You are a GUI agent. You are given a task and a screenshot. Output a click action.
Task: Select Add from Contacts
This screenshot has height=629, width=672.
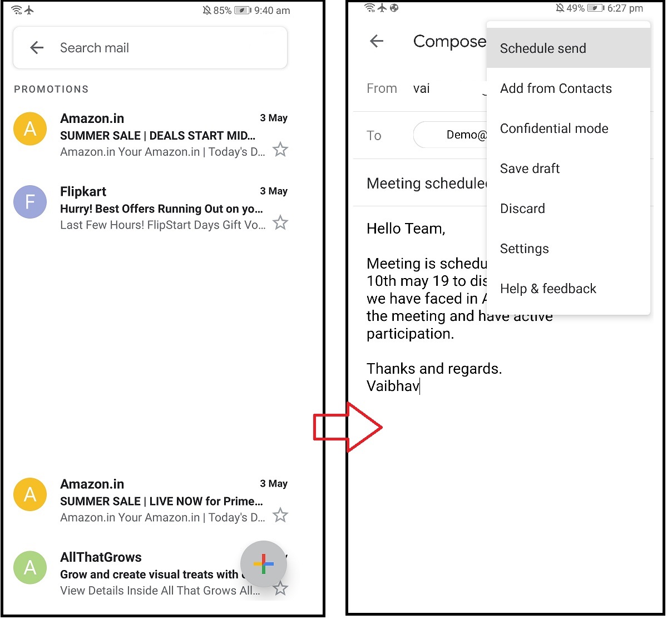point(556,88)
